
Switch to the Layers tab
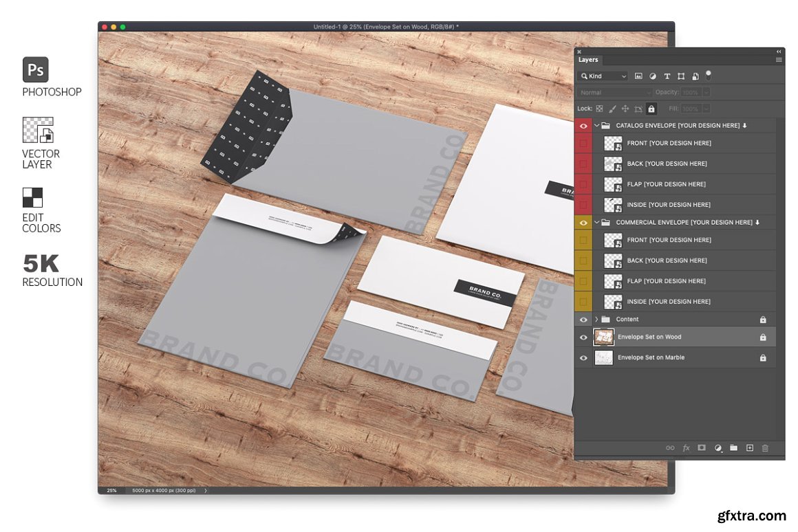tap(588, 60)
